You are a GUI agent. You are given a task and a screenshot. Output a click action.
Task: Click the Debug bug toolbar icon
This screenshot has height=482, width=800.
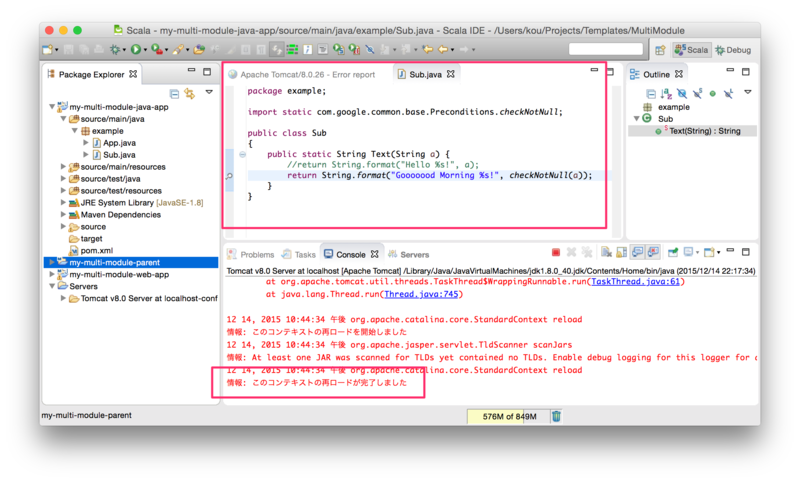[x=116, y=49]
